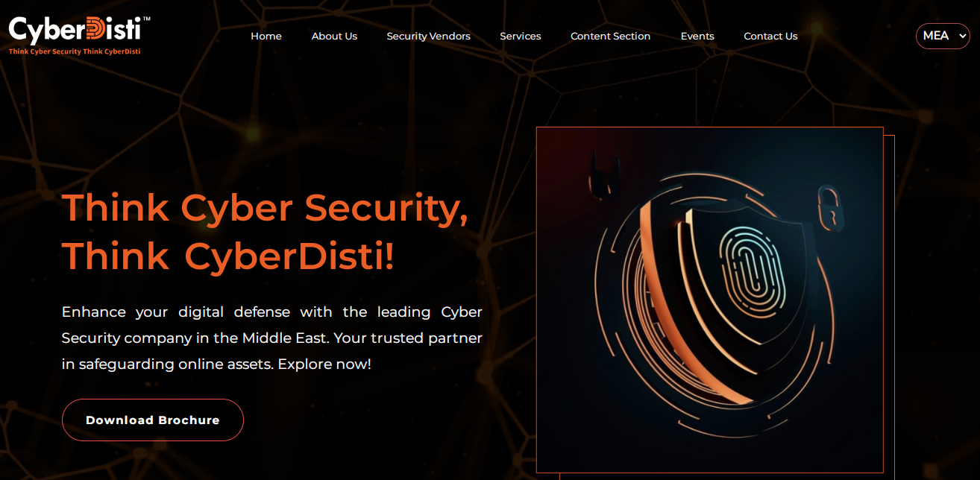
Task: Go to the Events page
Action: click(697, 36)
